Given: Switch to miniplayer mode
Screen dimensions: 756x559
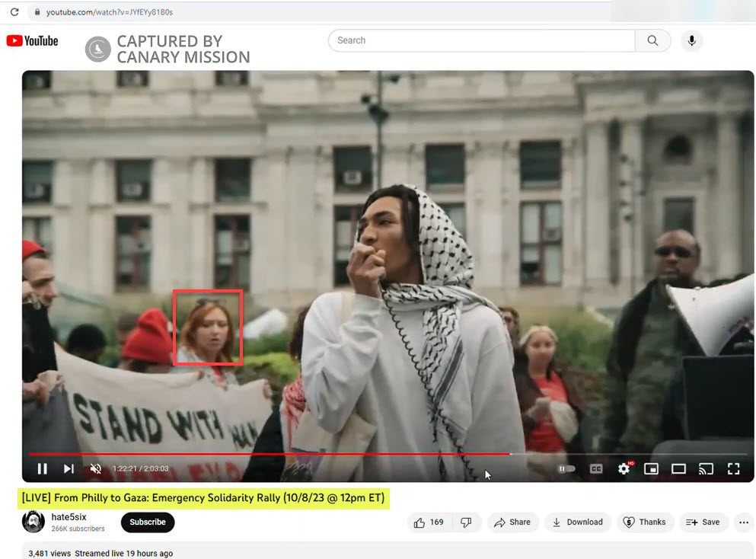Looking at the screenshot, I should (x=651, y=468).
